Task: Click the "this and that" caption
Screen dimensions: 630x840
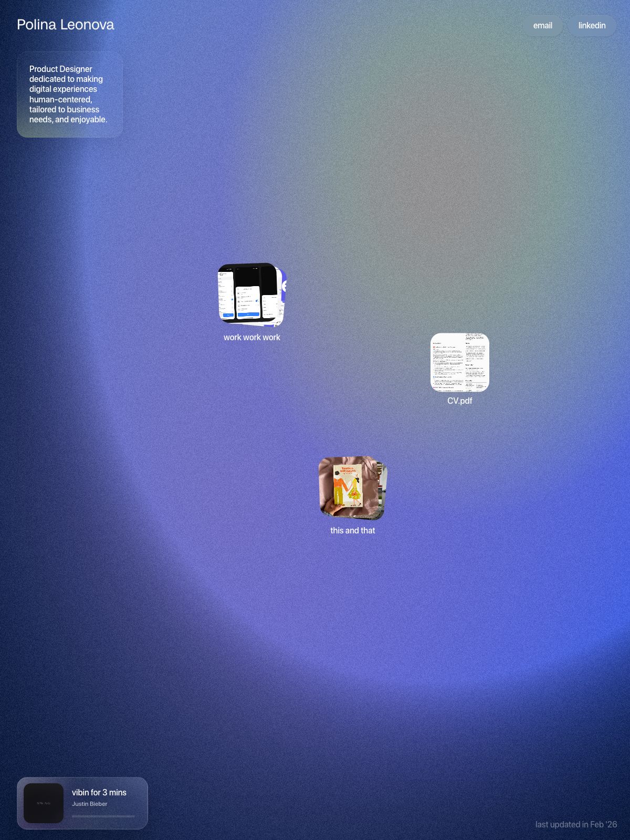Action: [x=352, y=531]
